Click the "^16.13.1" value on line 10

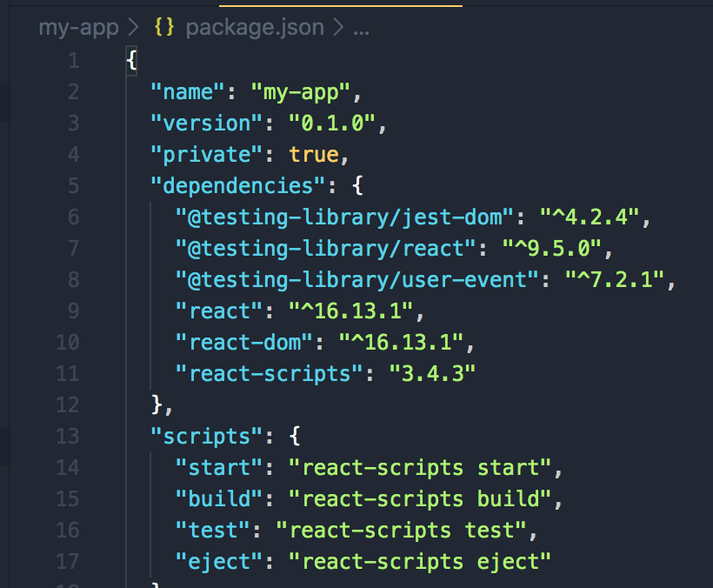click(x=401, y=343)
